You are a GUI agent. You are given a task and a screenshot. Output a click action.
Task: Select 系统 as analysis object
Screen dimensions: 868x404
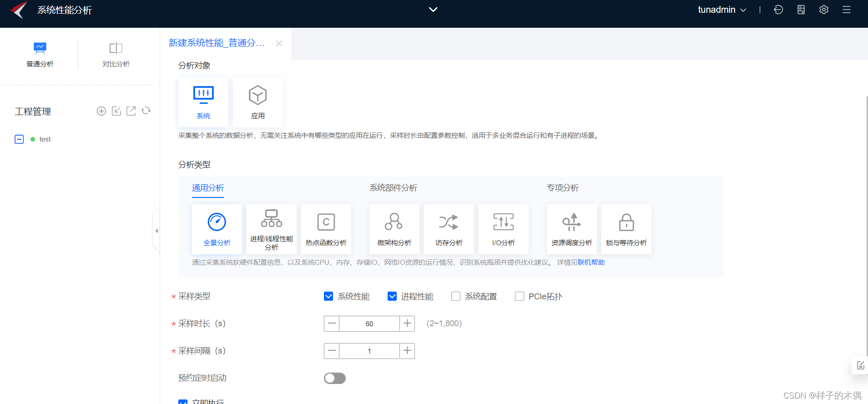pos(203,102)
